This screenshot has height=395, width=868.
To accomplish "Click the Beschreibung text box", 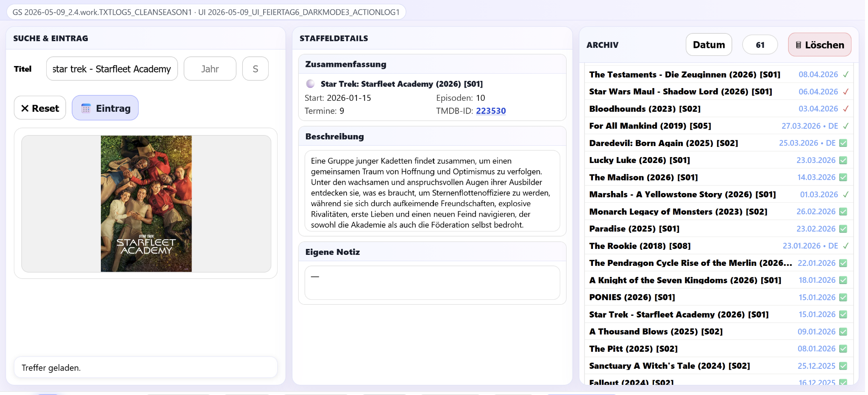I will [432, 191].
